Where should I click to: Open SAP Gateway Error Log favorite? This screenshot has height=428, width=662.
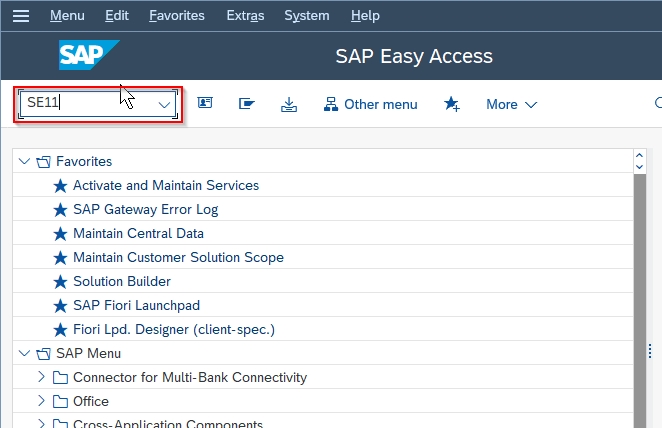146,209
